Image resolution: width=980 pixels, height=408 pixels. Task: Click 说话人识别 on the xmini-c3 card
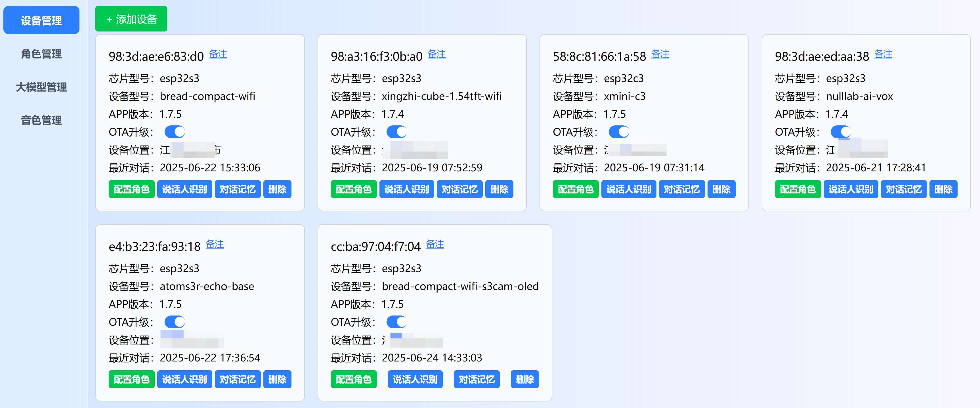click(628, 189)
